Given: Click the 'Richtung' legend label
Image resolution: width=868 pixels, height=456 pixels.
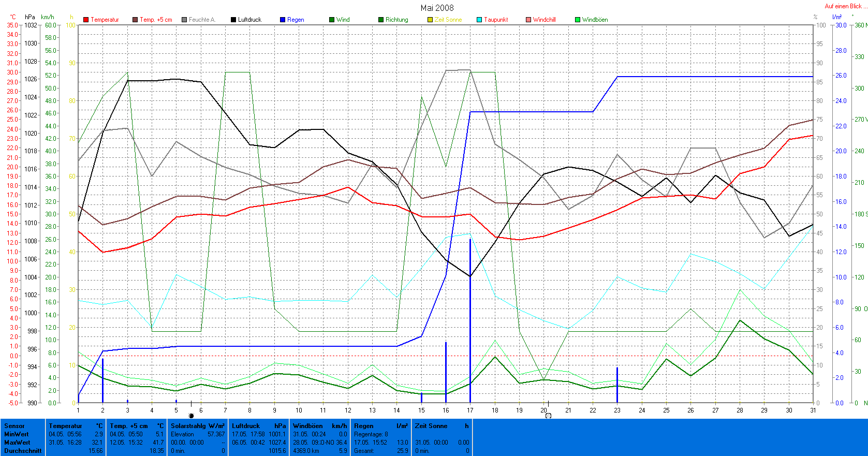Looking at the screenshot, I should click(x=396, y=20).
